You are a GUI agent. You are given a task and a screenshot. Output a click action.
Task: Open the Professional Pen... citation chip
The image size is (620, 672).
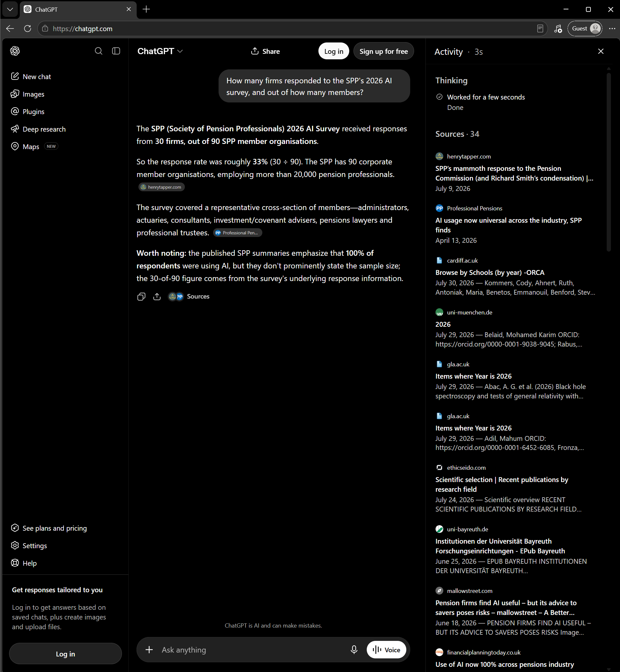[238, 233]
